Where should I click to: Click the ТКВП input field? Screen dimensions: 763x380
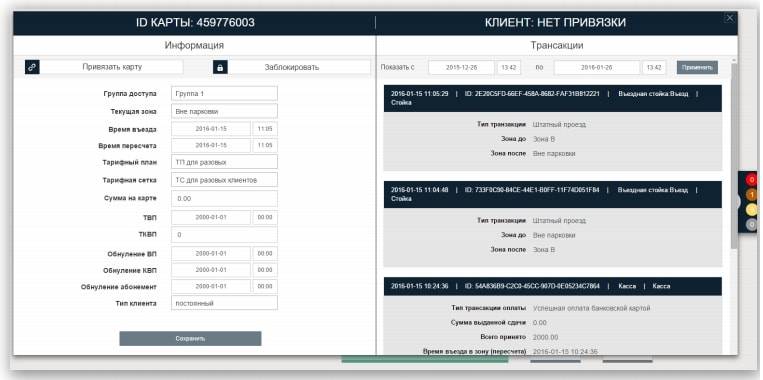[x=224, y=235]
